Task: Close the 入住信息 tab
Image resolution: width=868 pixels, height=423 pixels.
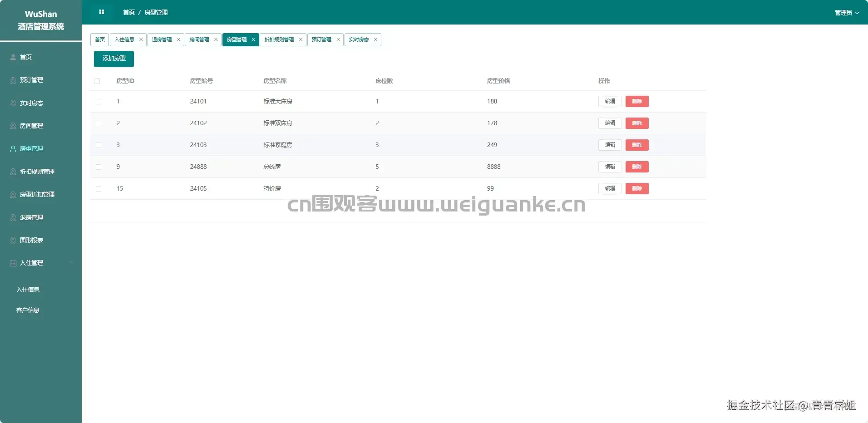Action: (141, 39)
